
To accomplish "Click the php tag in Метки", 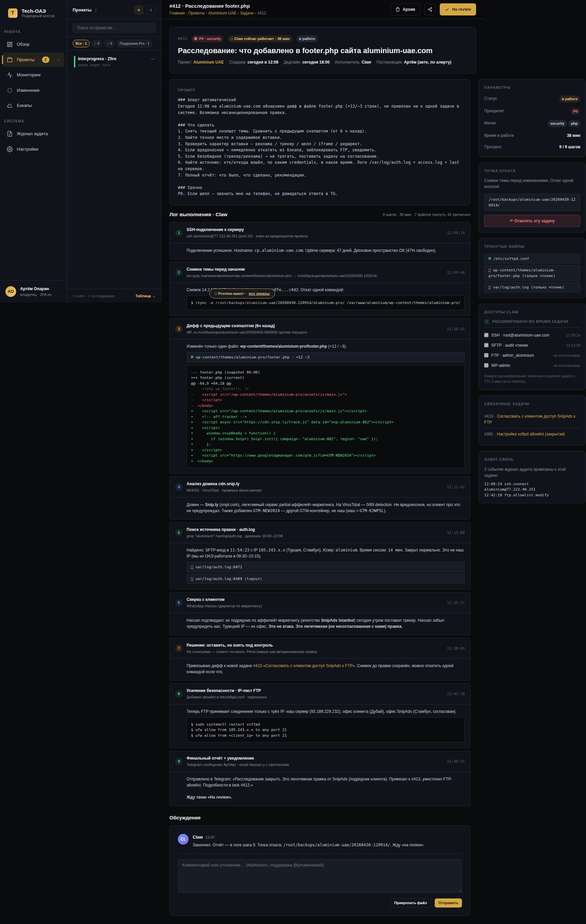I will (x=574, y=123).
